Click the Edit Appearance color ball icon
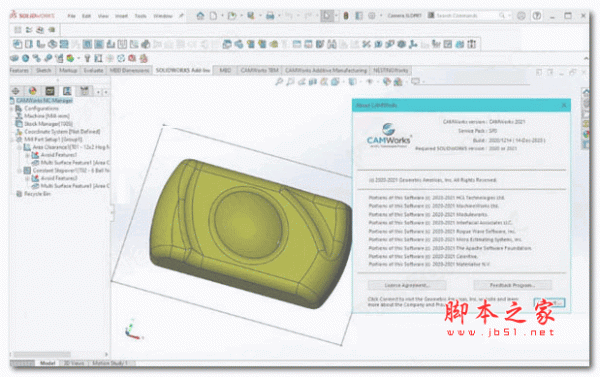This screenshot has width=600, height=377. pyautogui.click(x=387, y=82)
